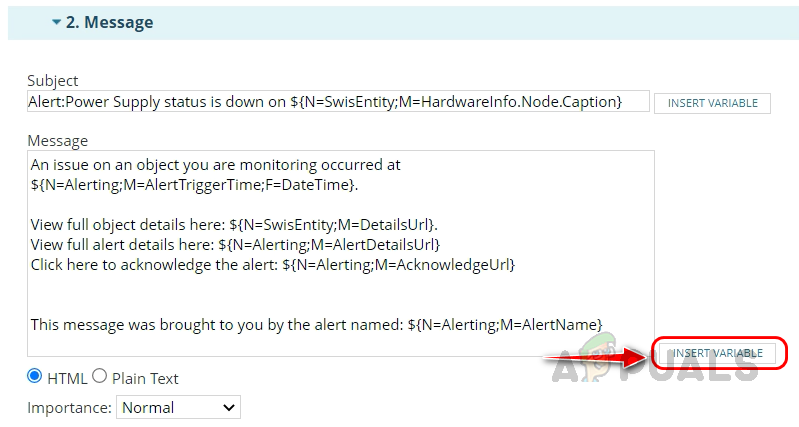Click the "Click here to acknowledge the alert" line

click(272, 264)
